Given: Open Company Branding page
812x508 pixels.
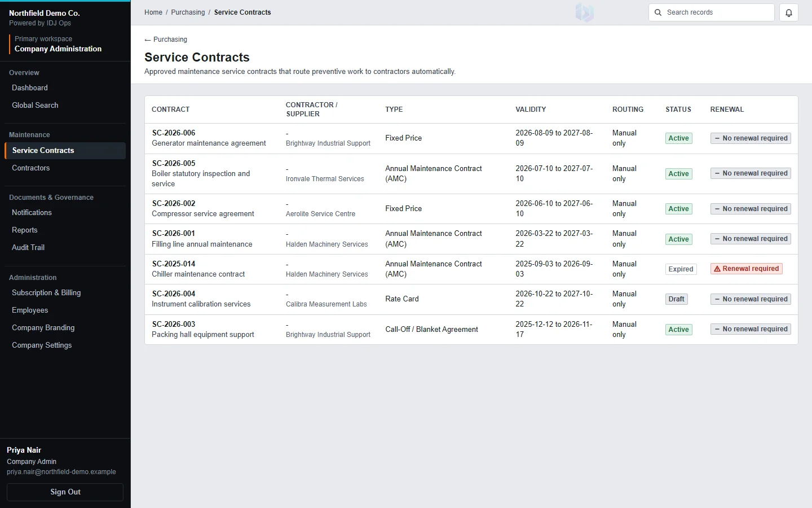Looking at the screenshot, I should point(65,328).
